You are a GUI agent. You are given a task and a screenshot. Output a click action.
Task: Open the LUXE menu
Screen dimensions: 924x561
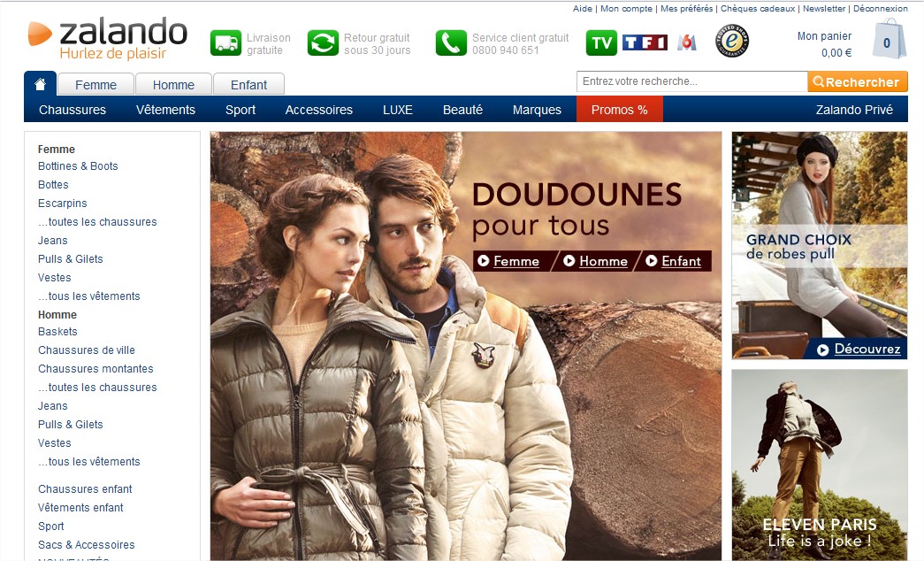[x=398, y=110]
